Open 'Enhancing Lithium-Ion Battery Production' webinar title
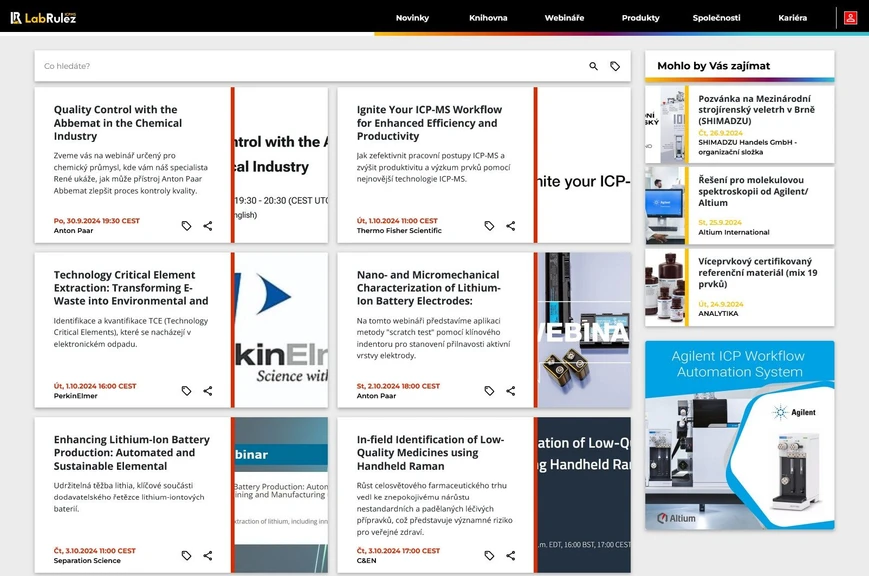This screenshot has width=869, height=576. (131, 452)
